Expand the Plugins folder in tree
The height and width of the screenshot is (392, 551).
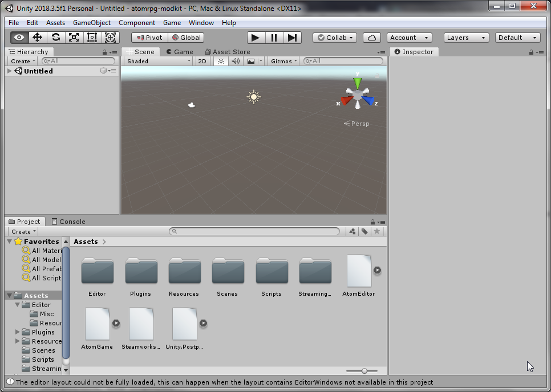(18, 332)
